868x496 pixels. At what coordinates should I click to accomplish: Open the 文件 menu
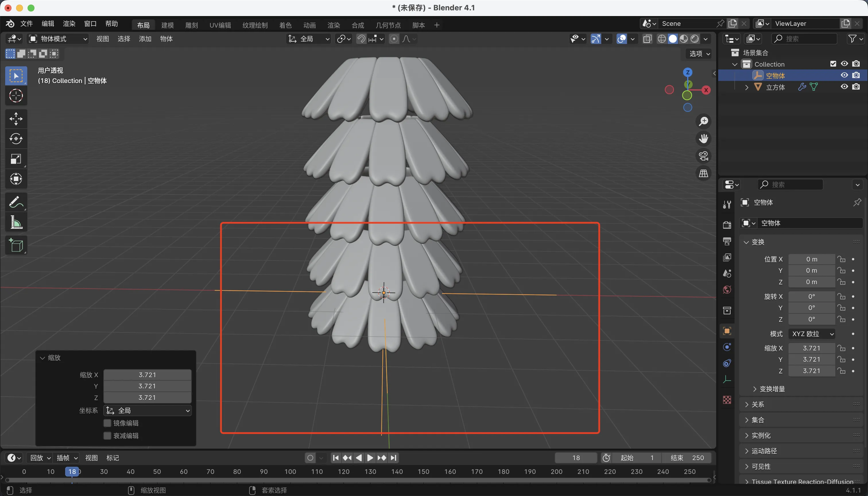(x=26, y=24)
